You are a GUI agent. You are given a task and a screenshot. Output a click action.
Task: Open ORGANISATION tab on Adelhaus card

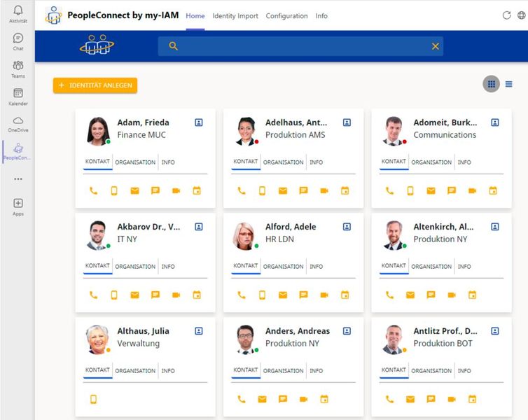(x=283, y=162)
